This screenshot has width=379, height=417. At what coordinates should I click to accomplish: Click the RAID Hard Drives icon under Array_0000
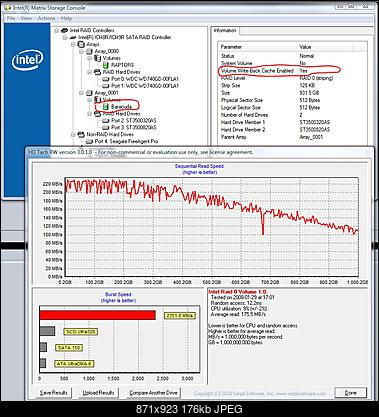coord(98,72)
